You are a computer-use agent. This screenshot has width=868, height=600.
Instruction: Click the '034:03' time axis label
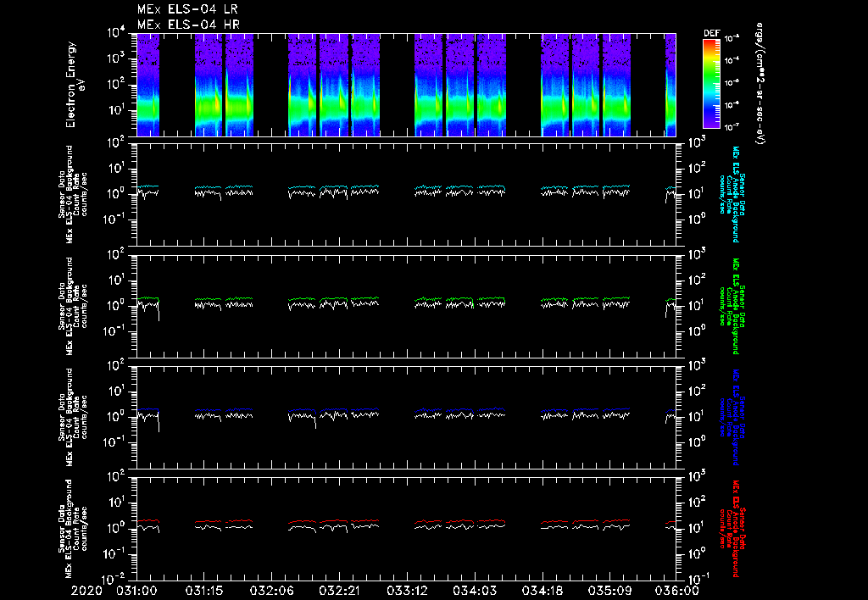pyautogui.click(x=475, y=591)
